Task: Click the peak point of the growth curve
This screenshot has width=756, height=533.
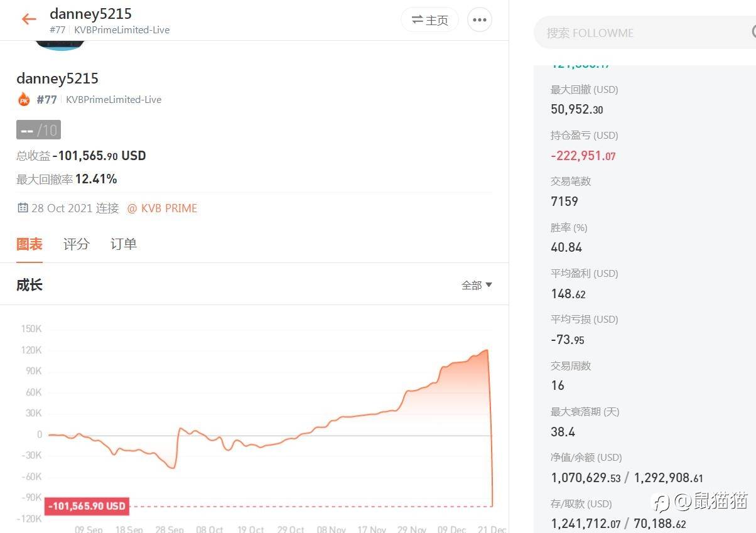Action: coord(486,350)
